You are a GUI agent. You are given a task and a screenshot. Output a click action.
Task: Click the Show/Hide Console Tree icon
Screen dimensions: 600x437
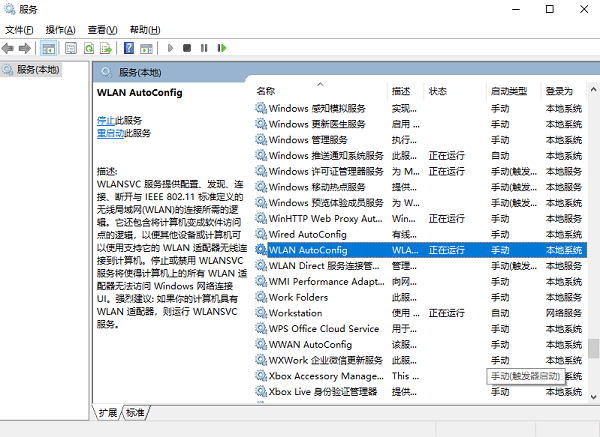48,47
